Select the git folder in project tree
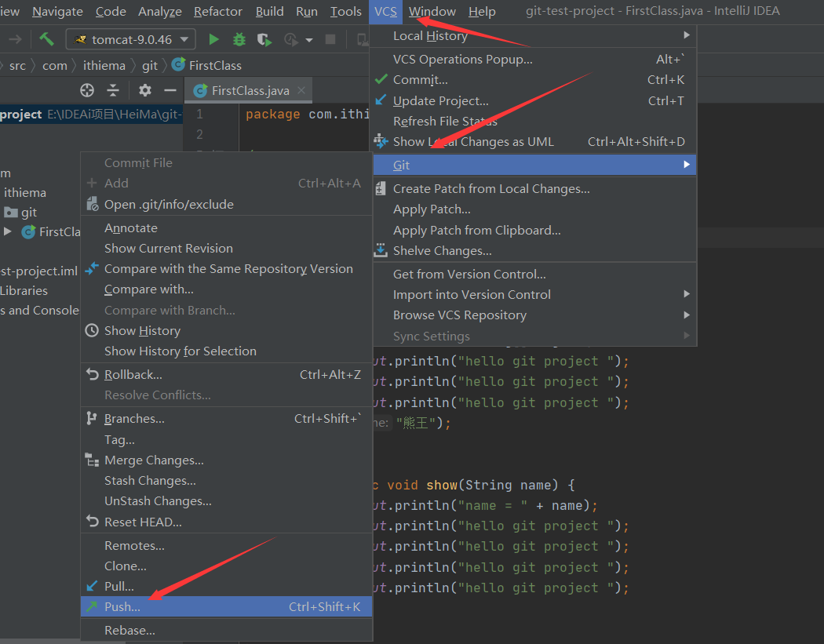Screen dimensions: 824x644 pos(20,213)
